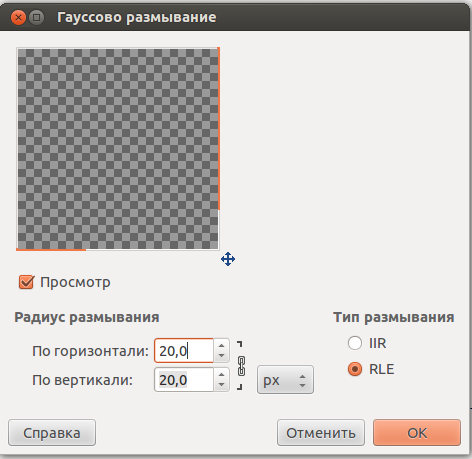Toggle the chain link between radius values
472x459 pixels.
click(241, 366)
